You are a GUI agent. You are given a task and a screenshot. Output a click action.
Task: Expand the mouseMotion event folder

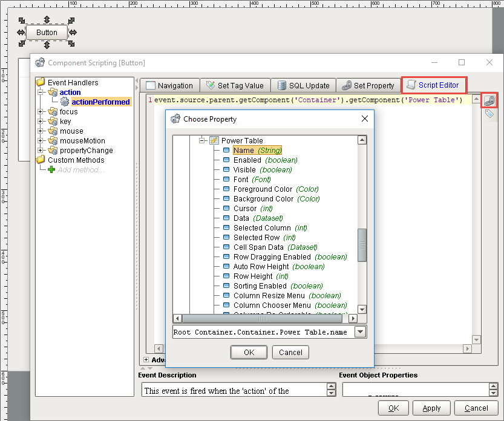[x=40, y=140]
